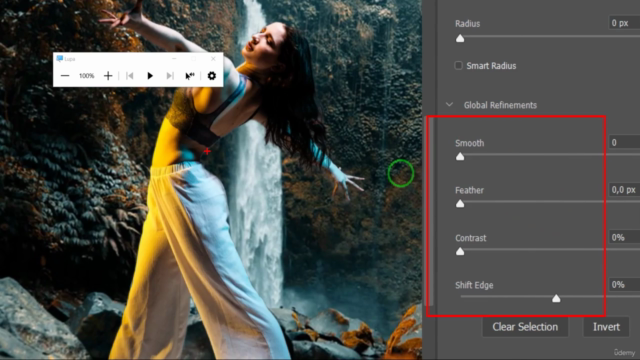Skip to the next item in Lupa
This screenshot has height=360, width=640.
170,76
